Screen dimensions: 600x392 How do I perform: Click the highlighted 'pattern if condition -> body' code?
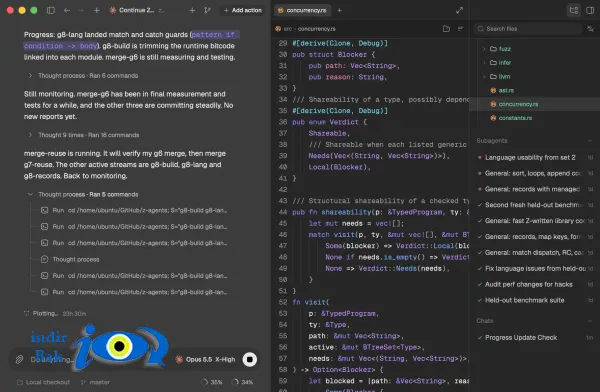pyautogui.click(x=132, y=40)
